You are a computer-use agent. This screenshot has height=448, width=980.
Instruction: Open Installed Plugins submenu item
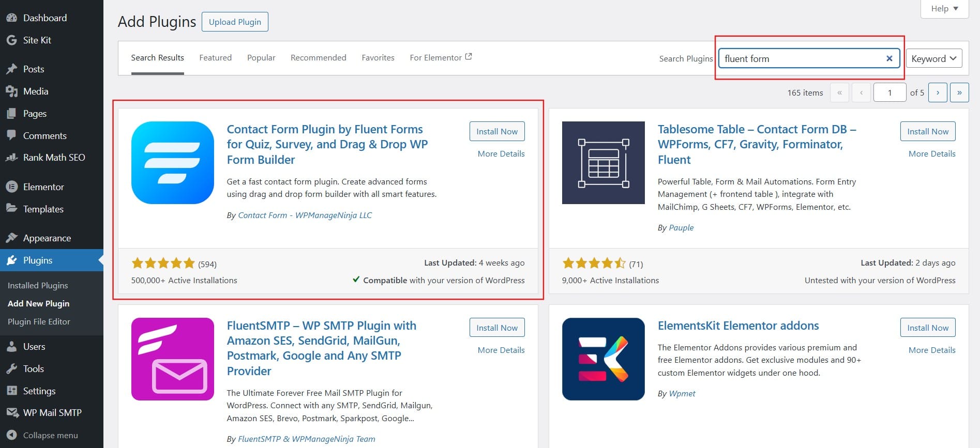click(38, 285)
